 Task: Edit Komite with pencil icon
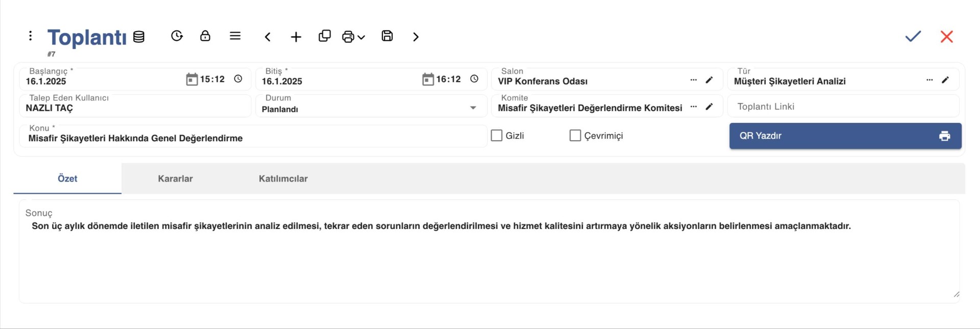(x=709, y=107)
